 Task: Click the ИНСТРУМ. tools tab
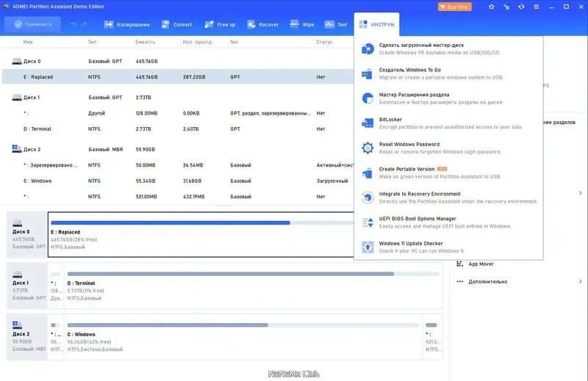376,24
